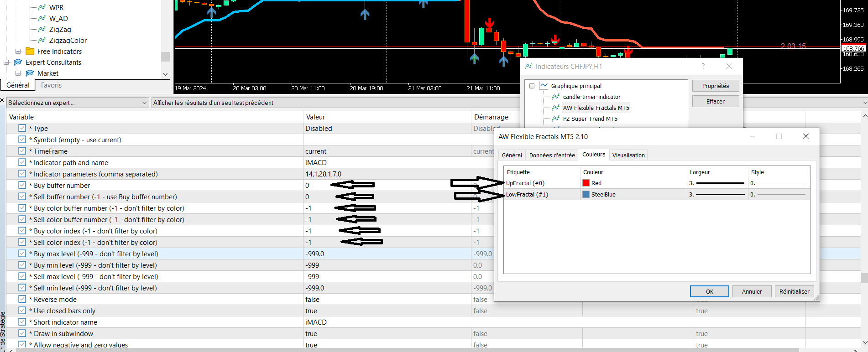Collapse the Market tree node
The height and width of the screenshot is (352, 868).
[x=18, y=73]
